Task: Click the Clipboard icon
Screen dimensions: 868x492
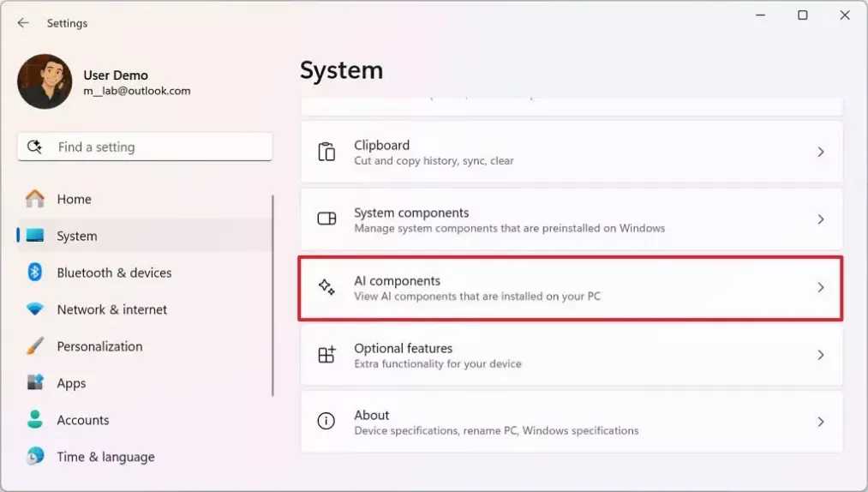Action: coord(326,152)
